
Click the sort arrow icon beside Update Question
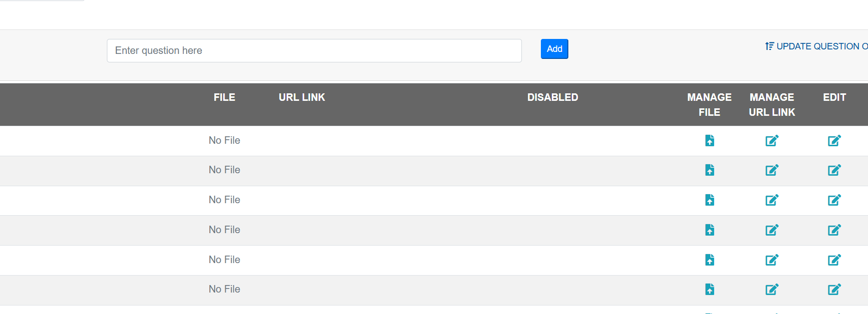768,46
